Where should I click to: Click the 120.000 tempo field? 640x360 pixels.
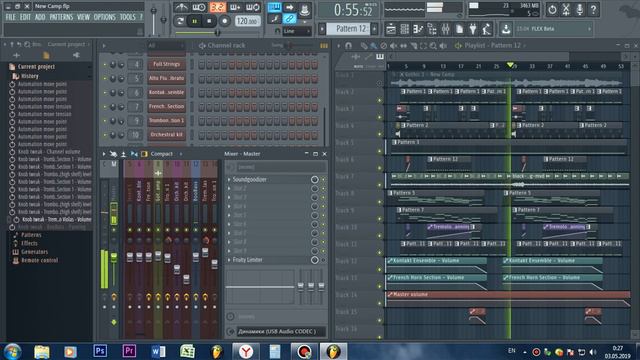coord(247,21)
